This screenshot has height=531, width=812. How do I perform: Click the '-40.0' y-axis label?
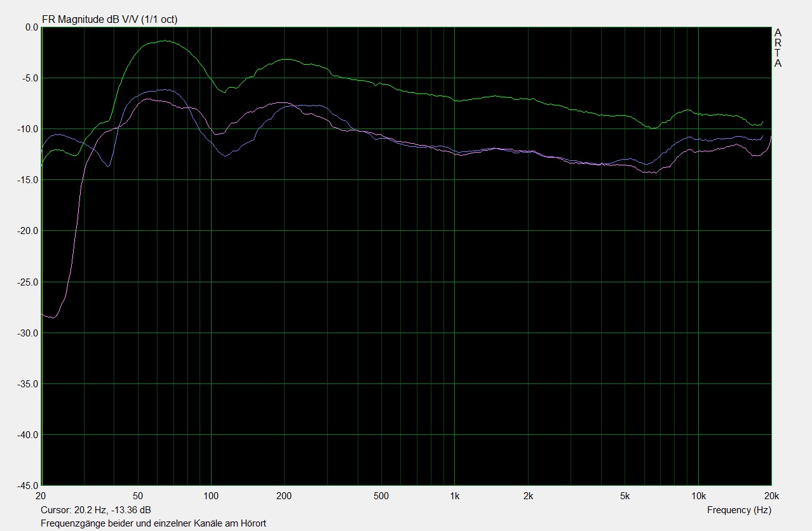(x=28, y=434)
